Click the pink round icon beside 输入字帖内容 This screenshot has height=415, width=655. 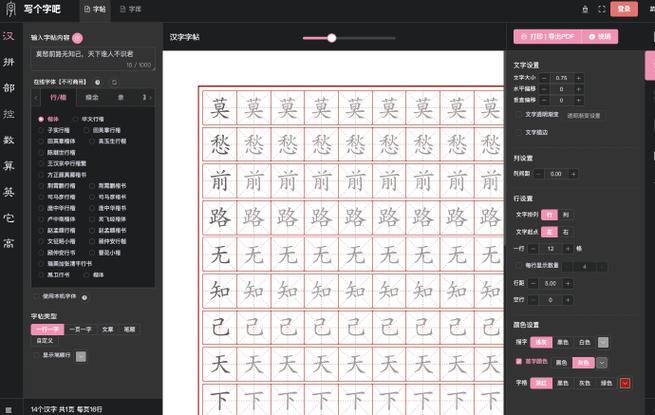coord(77,38)
